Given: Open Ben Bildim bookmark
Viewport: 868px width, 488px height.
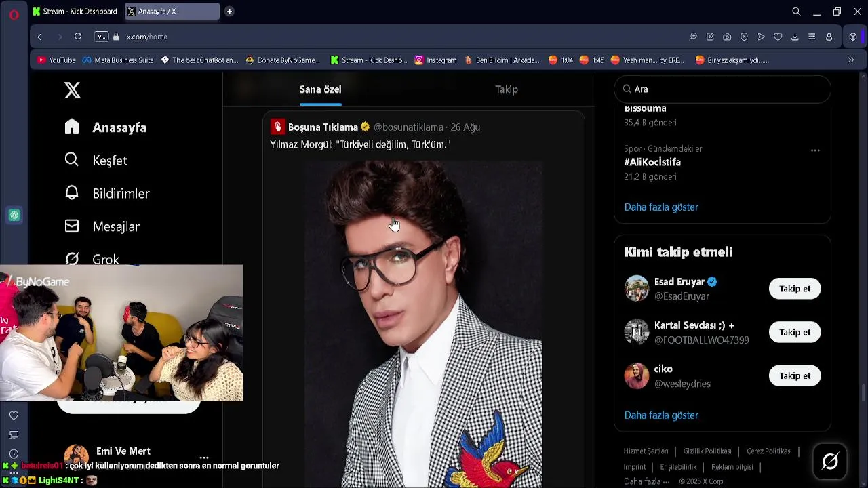Looking at the screenshot, I should (502, 60).
